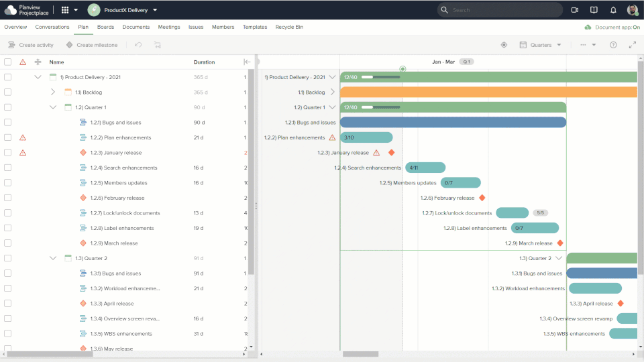Click the Gantt warning icon beside Plan enhancements
Image resolution: width=644 pixels, height=362 pixels.
pos(332,137)
